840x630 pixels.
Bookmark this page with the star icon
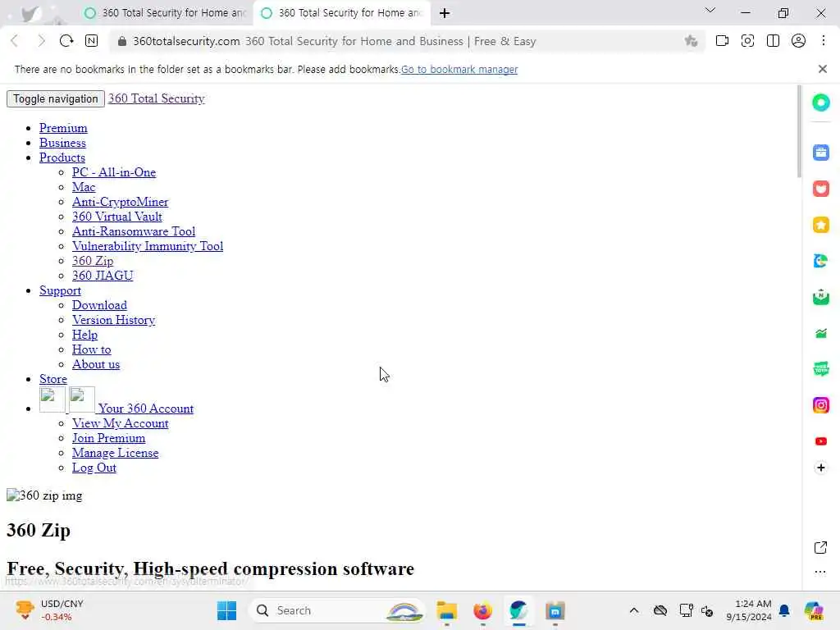(691, 41)
